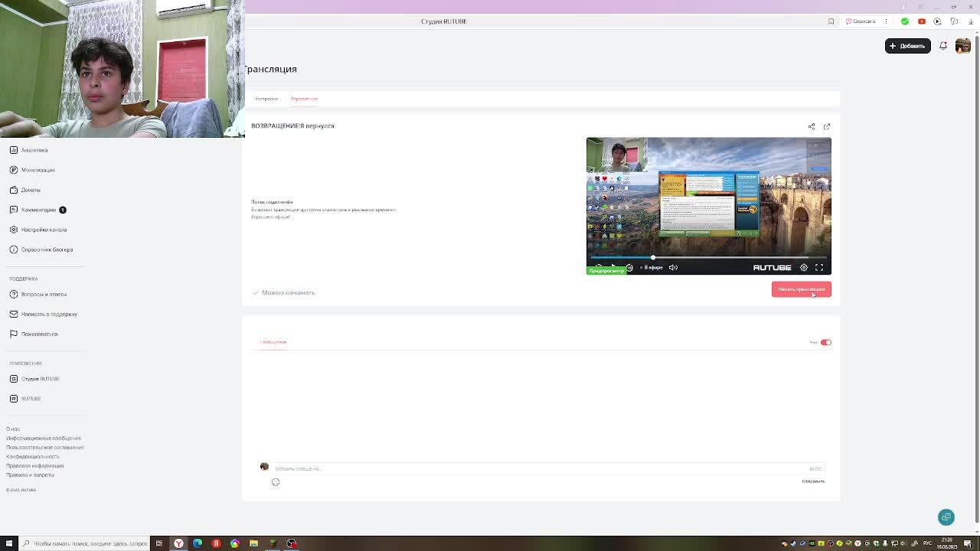The width and height of the screenshot is (980, 551).
Task: Open Конфиденциальность footer link
Action: [33, 457]
